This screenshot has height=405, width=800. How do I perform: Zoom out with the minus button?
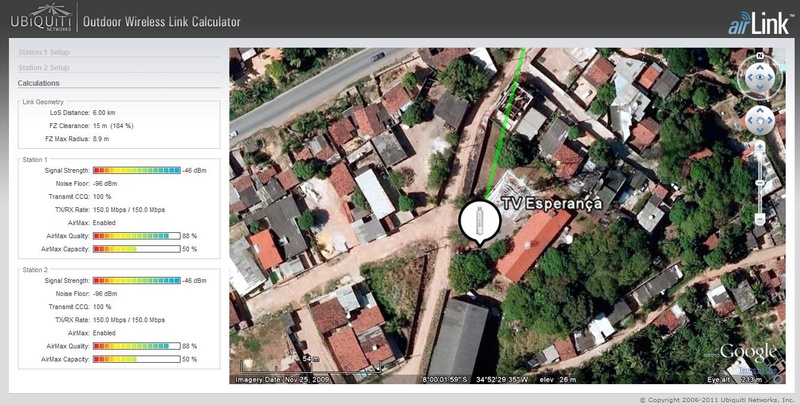(760, 220)
